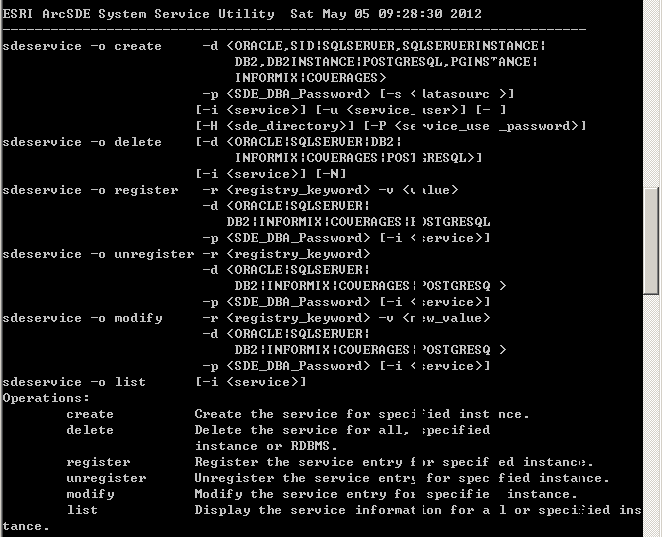Click the wrapped 'tance.' text on last line

pos(26,526)
